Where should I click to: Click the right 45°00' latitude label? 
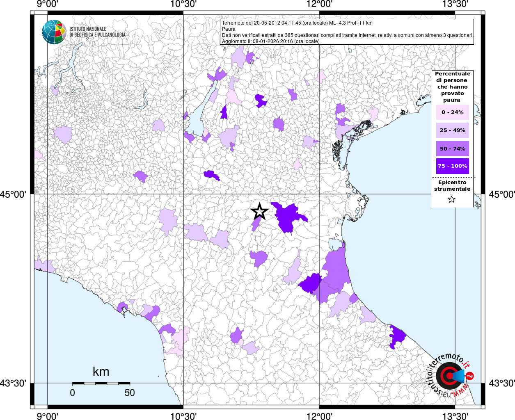click(x=501, y=194)
